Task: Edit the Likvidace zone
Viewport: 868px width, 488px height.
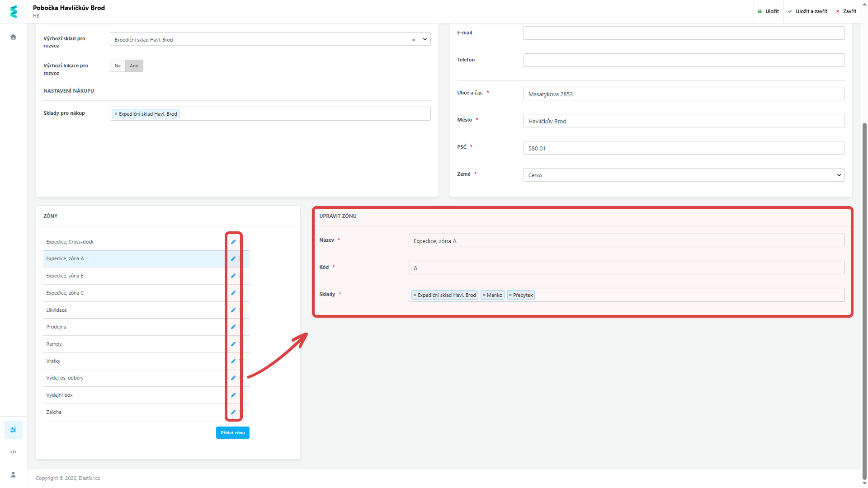Action: (x=233, y=310)
